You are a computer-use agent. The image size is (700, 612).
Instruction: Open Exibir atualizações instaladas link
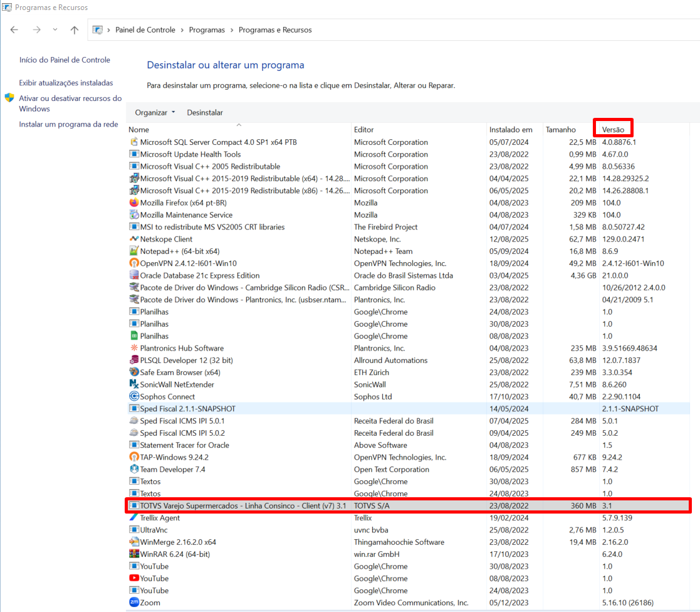pos(66,83)
